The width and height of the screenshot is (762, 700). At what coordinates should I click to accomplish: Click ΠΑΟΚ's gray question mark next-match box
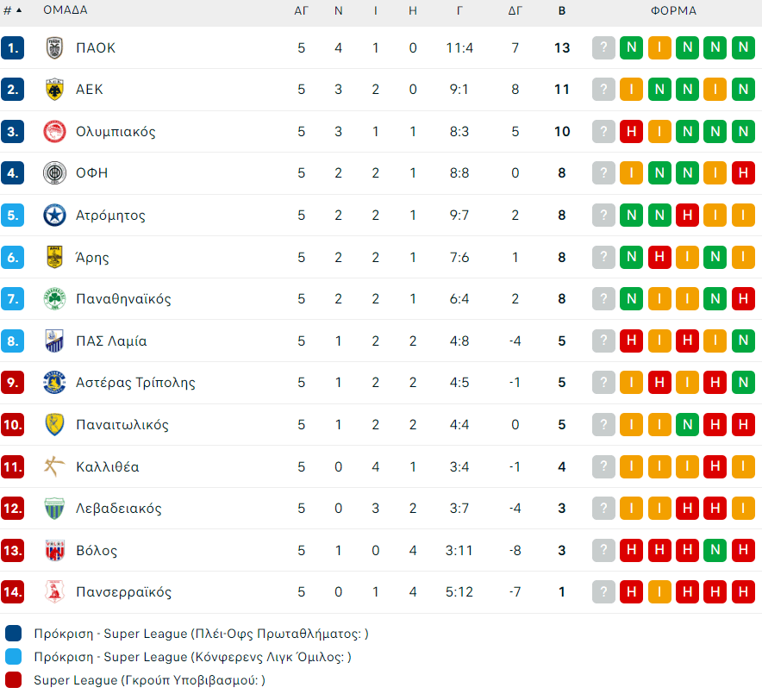click(x=603, y=48)
